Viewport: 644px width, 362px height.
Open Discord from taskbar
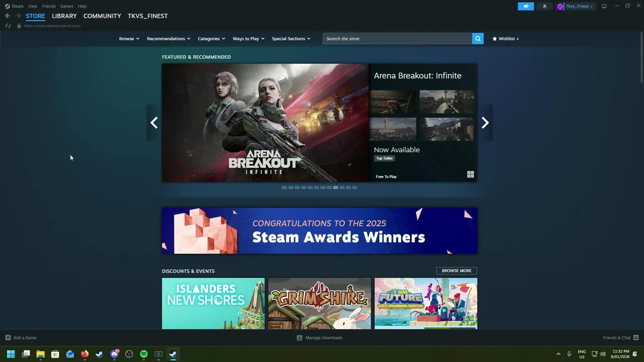point(114,354)
